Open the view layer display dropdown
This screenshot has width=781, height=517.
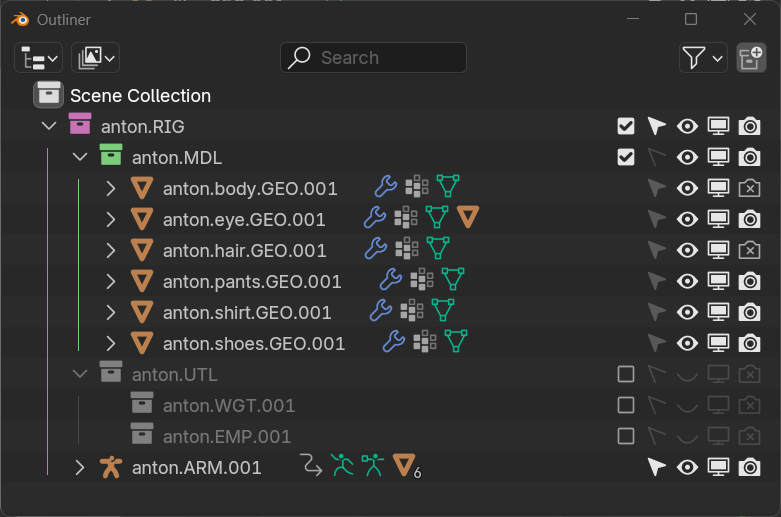[96, 58]
